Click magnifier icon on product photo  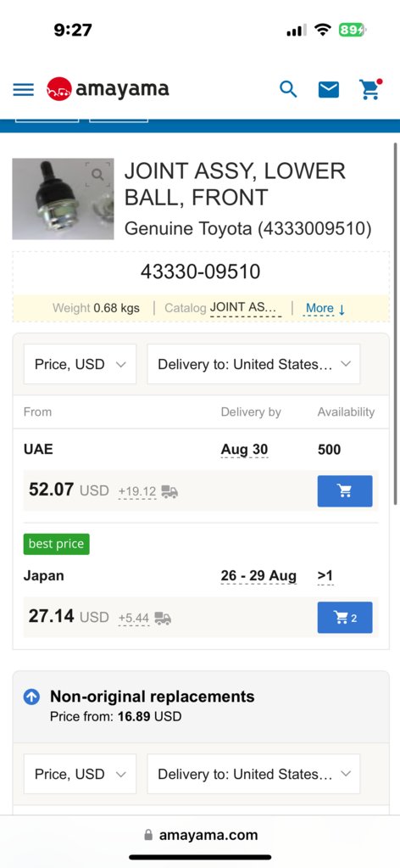[98, 175]
